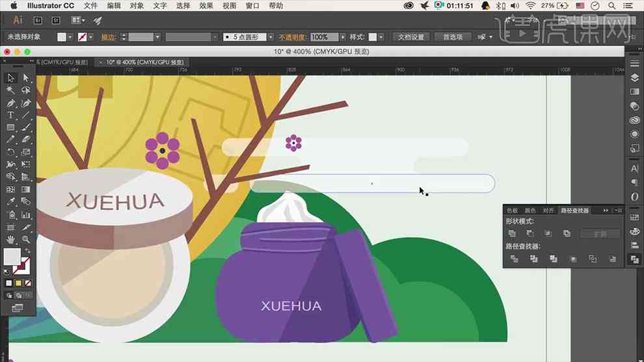The height and width of the screenshot is (362, 644).
Task: Open the arrange documents dropdown
Action: [78, 20]
